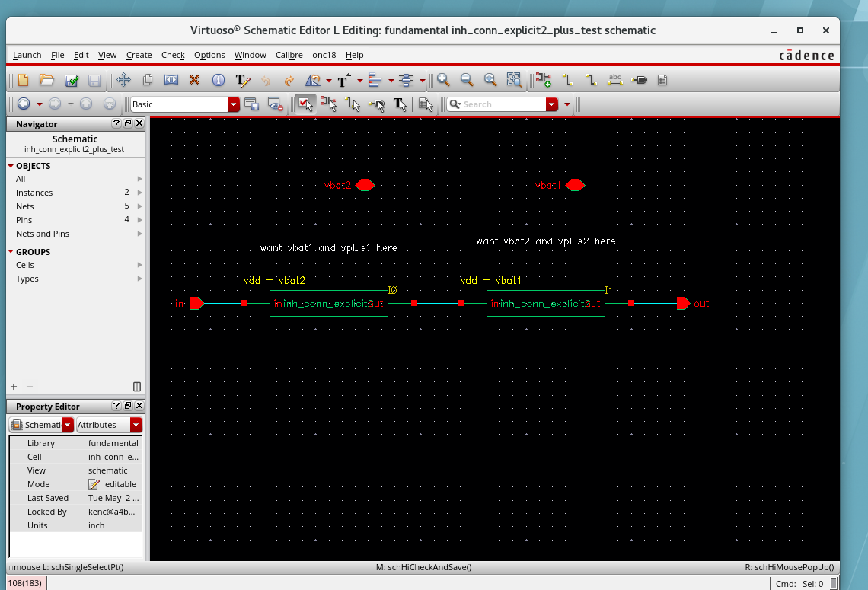Viewport: 868px width, 590px height.
Task: Toggle the select-all checkmark cursor icon
Action: pyautogui.click(x=305, y=104)
